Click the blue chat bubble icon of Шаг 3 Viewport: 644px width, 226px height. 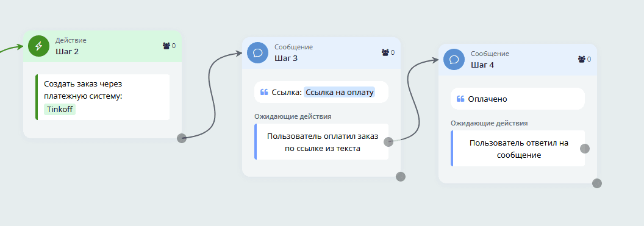[258, 52]
